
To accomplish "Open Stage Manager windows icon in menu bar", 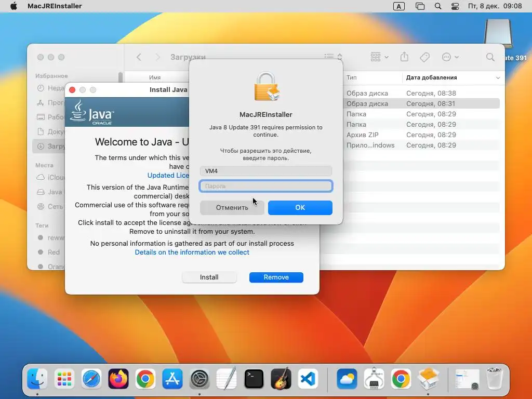I will click(420, 6).
